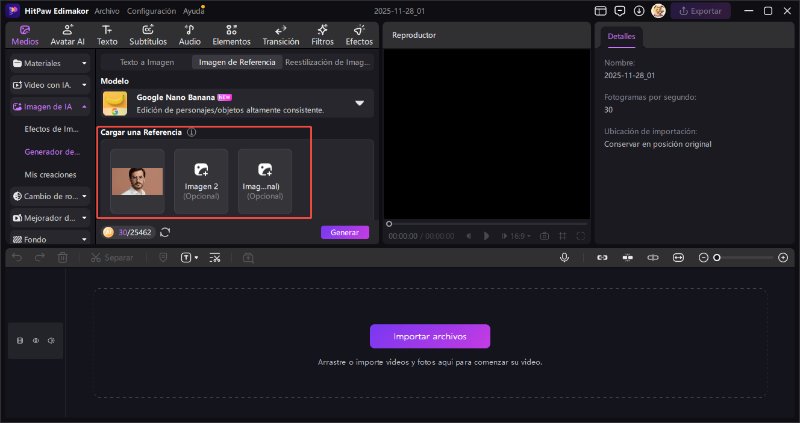The image size is (800, 423).
Task: Toggle track visibility eye icon
Action: point(35,341)
